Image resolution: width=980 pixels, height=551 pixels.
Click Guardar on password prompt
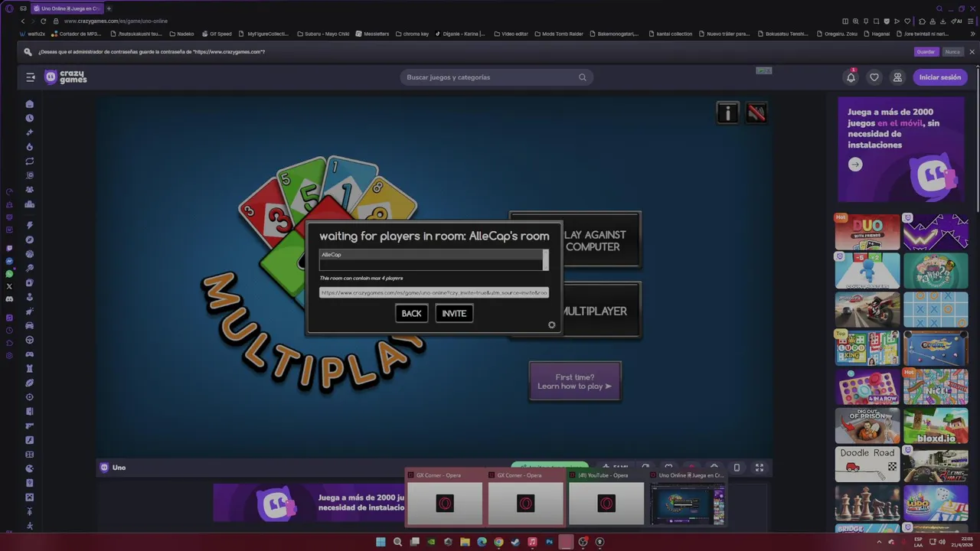click(x=926, y=52)
